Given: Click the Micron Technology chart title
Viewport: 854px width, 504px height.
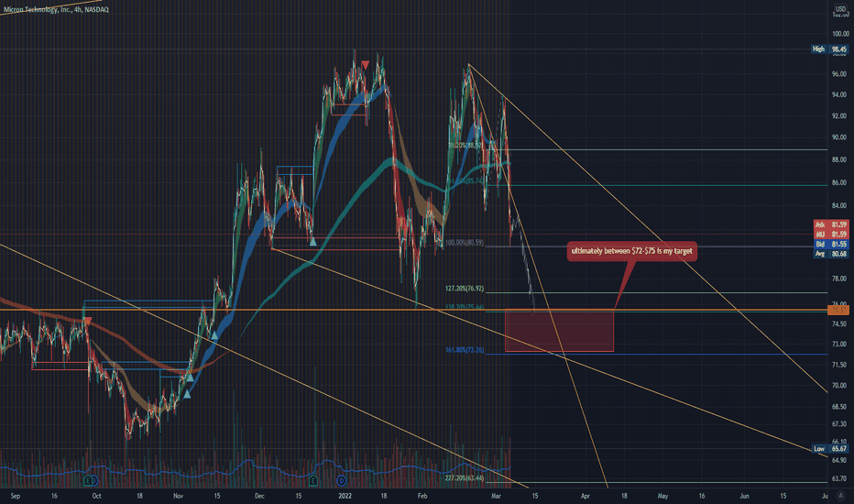Looking at the screenshot, I should click(56, 9).
